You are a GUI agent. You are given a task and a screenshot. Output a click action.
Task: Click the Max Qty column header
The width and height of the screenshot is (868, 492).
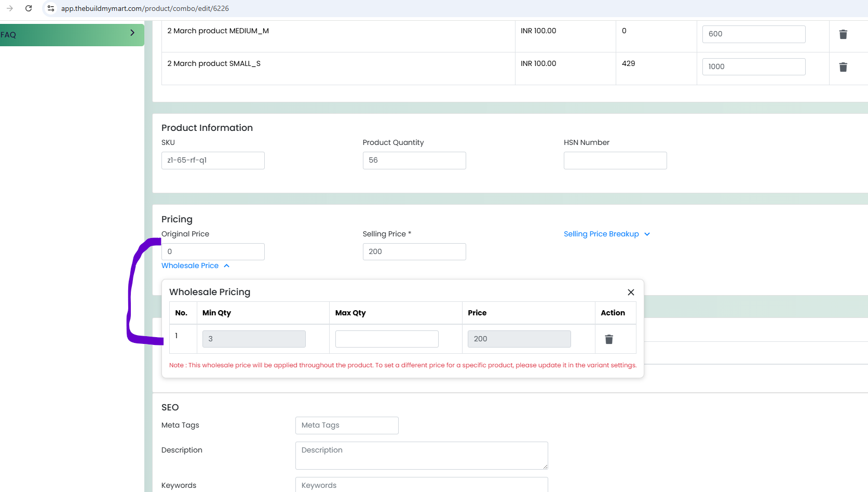coord(350,313)
